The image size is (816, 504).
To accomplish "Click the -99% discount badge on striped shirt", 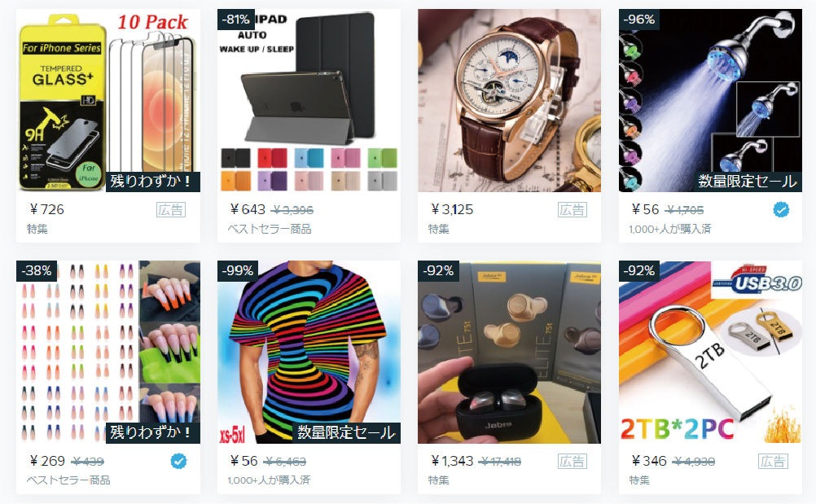I will (237, 270).
